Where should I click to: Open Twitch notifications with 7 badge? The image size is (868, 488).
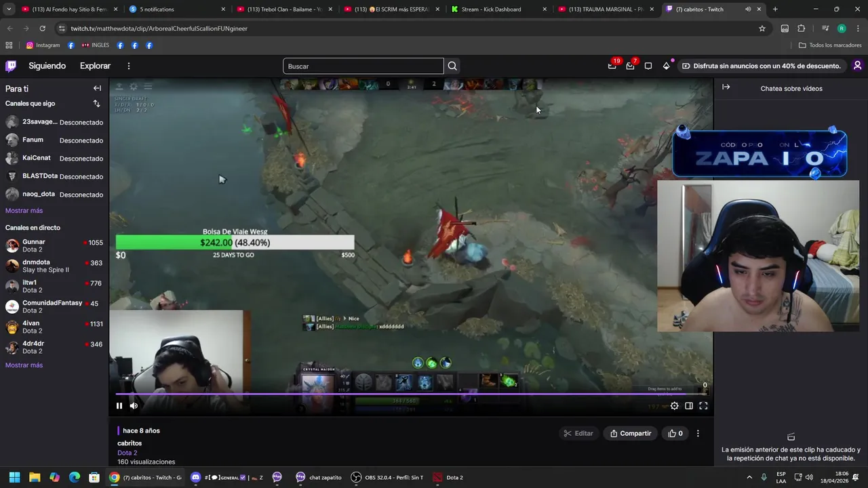(x=630, y=66)
